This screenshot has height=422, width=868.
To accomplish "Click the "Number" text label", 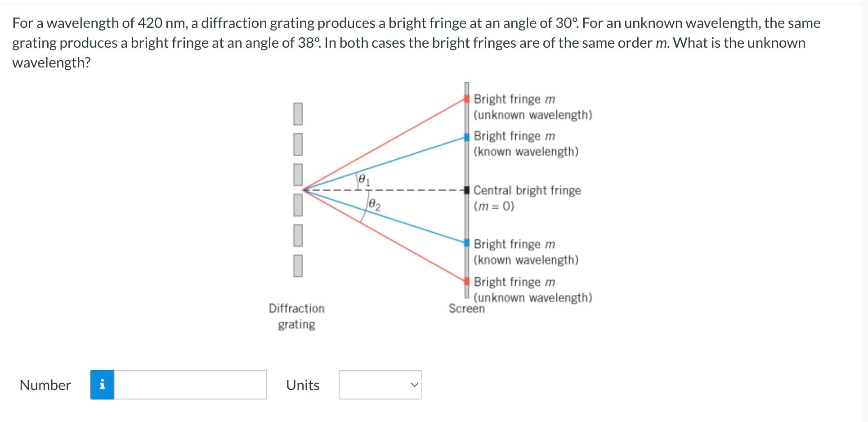I will coord(45,385).
